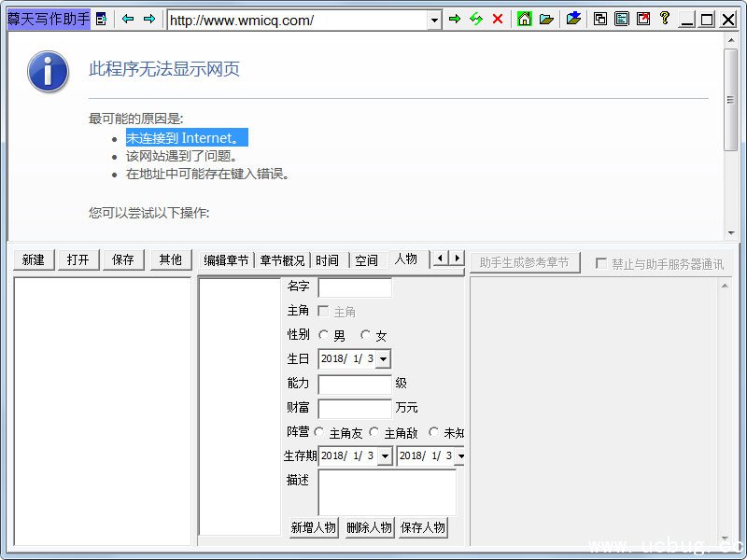Image resolution: width=747 pixels, height=560 pixels.
Task: Click the forward arrow navigation icon
Action: [149, 19]
